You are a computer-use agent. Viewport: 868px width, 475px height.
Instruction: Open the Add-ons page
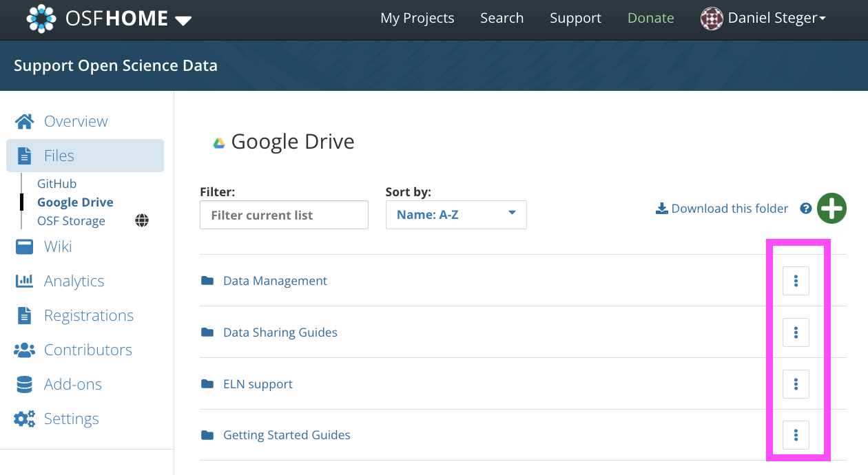(x=73, y=384)
